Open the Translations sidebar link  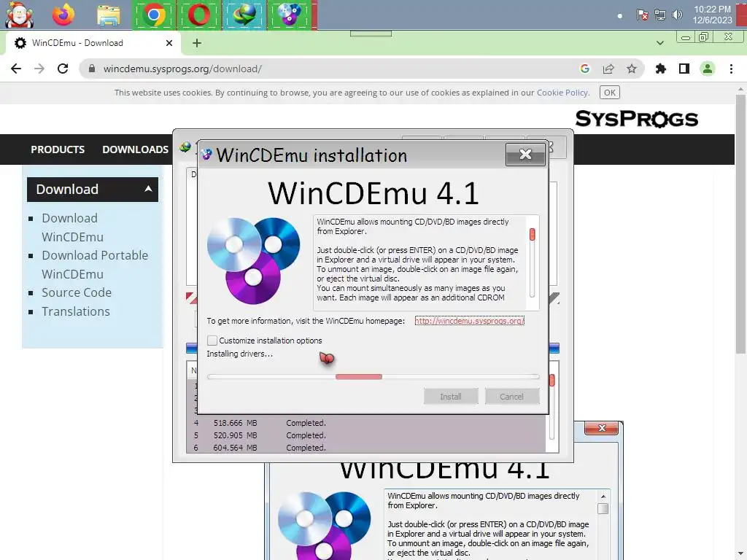click(x=76, y=311)
